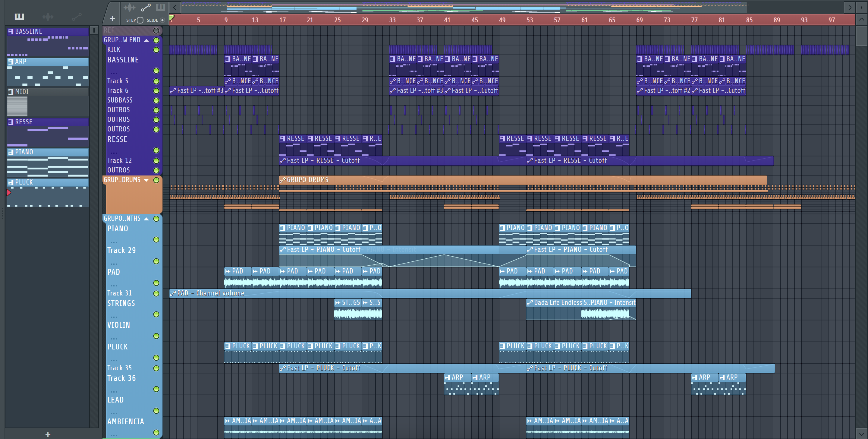The width and height of the screenshot is (868, 439).
Task: Select the first Fast LP - RESSE - Cutoff clip
Action: coord(403,160)
